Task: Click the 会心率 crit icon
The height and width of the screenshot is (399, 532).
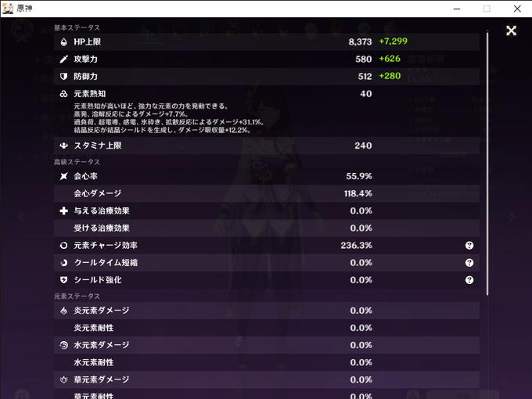Action: click(x=63, y=177)
